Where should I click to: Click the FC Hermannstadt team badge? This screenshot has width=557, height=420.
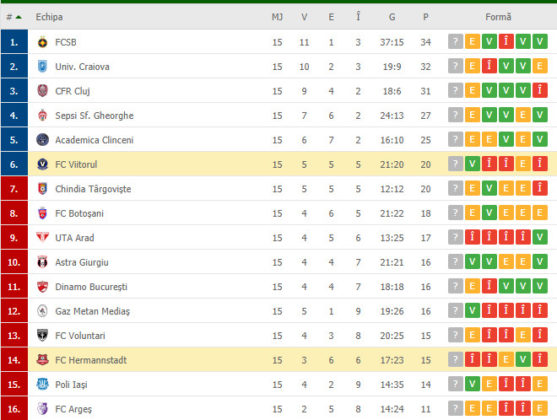pos(43,360)
